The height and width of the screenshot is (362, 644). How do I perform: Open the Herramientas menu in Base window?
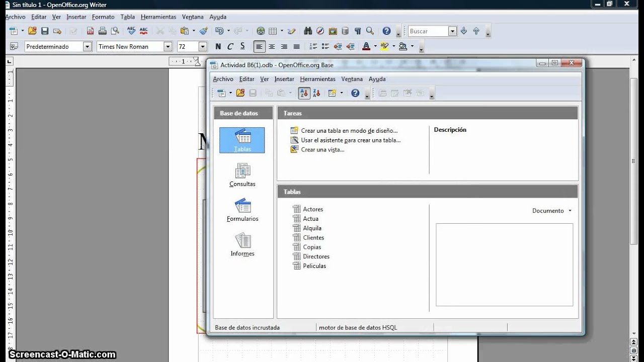tap(317, 79)
